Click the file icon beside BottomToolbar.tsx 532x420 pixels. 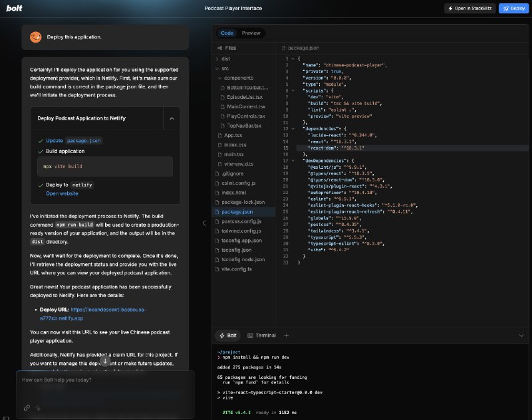(x=223, y=88)
